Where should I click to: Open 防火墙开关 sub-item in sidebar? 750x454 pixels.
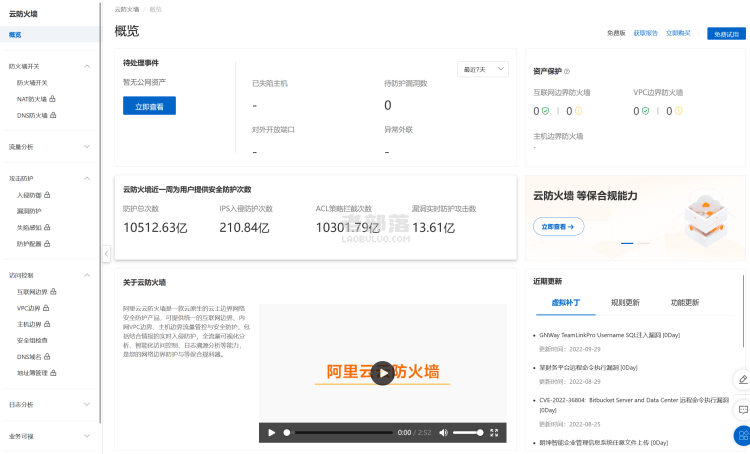click(32, 83)
